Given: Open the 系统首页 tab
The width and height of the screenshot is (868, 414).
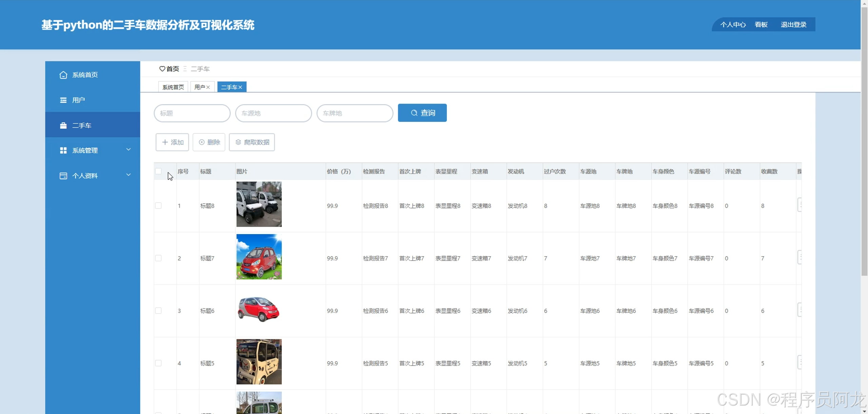Looking at the screenshot, I should (x=173, y=87).
